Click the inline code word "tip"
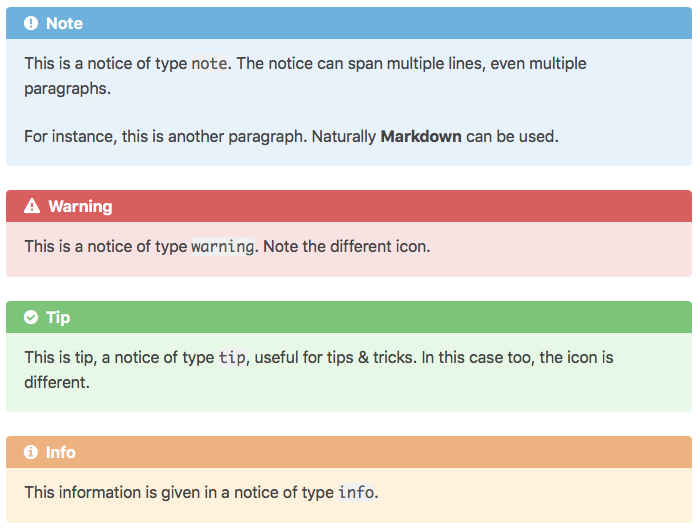The height and width of the screenshot is (531, 700). click(231, 357)
